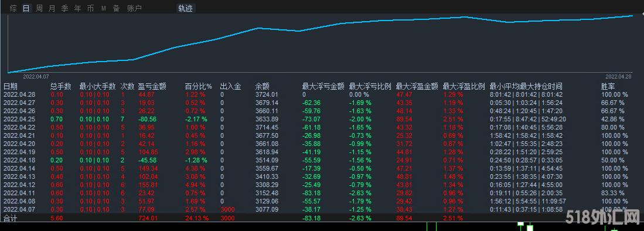
Task: Click the 155.81 profit amount cell
Action: (148, 185)
